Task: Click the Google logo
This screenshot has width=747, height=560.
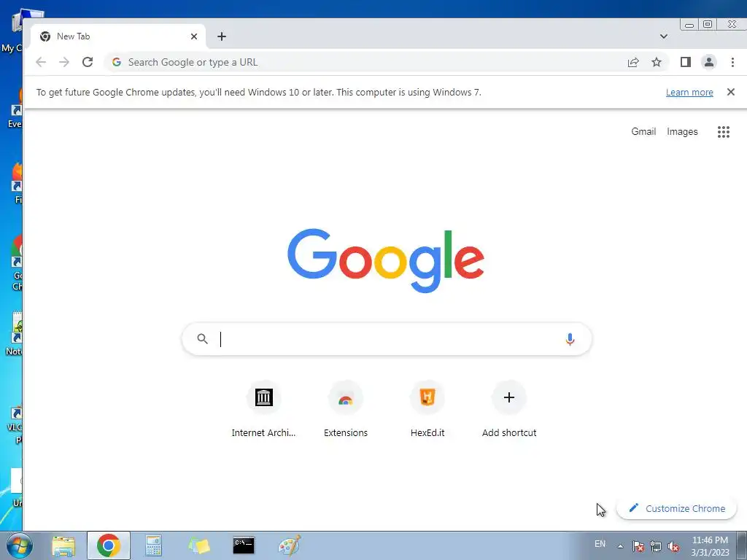Action: (386, 260)
